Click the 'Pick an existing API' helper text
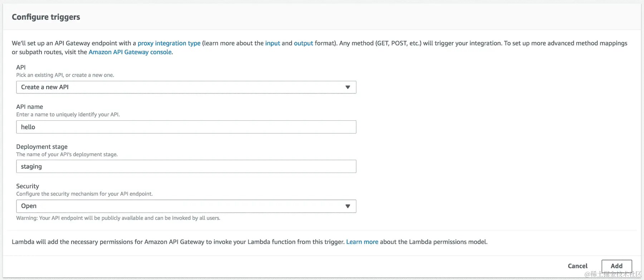 [65, 75]
